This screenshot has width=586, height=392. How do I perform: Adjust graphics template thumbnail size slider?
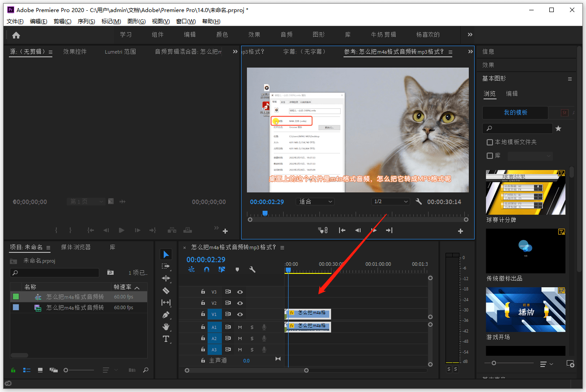(509, 363)
